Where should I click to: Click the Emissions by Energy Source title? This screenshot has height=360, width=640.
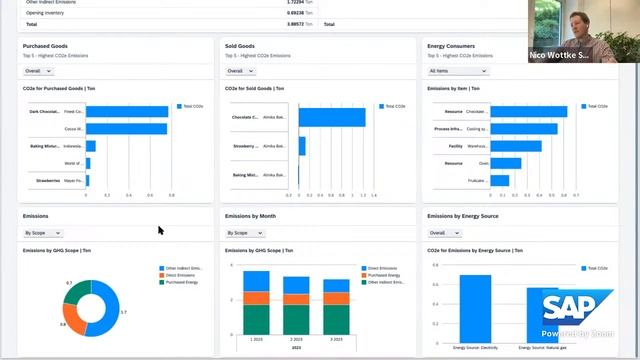(463, 216)
